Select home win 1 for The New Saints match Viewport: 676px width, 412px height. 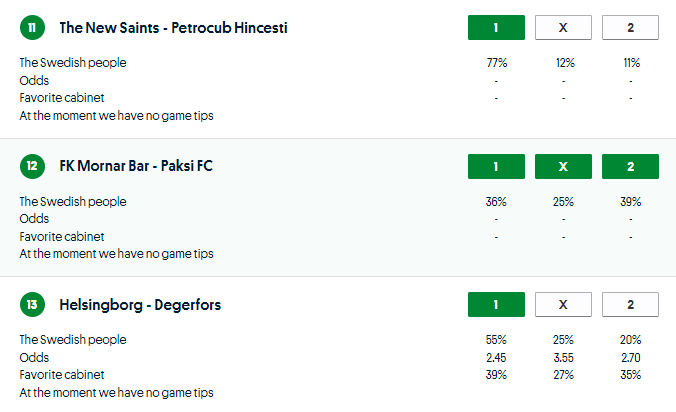coord(496,28)
